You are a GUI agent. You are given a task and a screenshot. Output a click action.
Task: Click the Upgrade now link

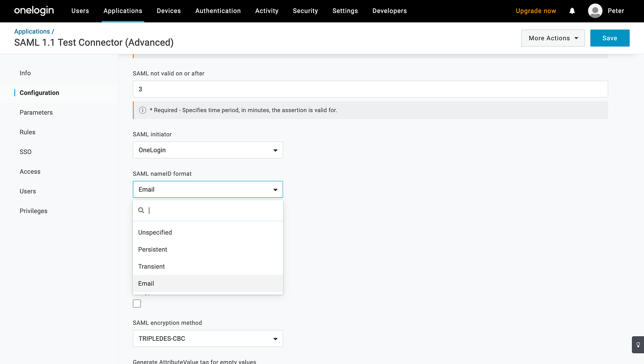[x=536, y=11]
